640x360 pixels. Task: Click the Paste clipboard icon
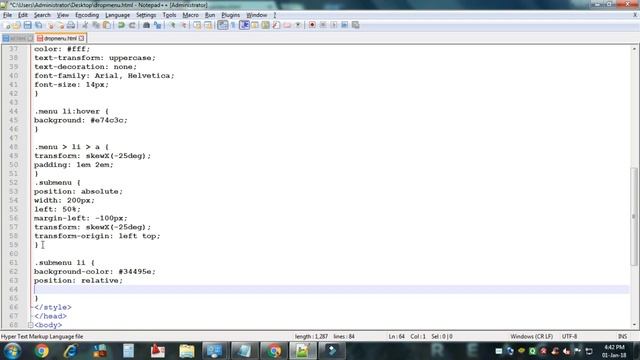coord(107,25)
